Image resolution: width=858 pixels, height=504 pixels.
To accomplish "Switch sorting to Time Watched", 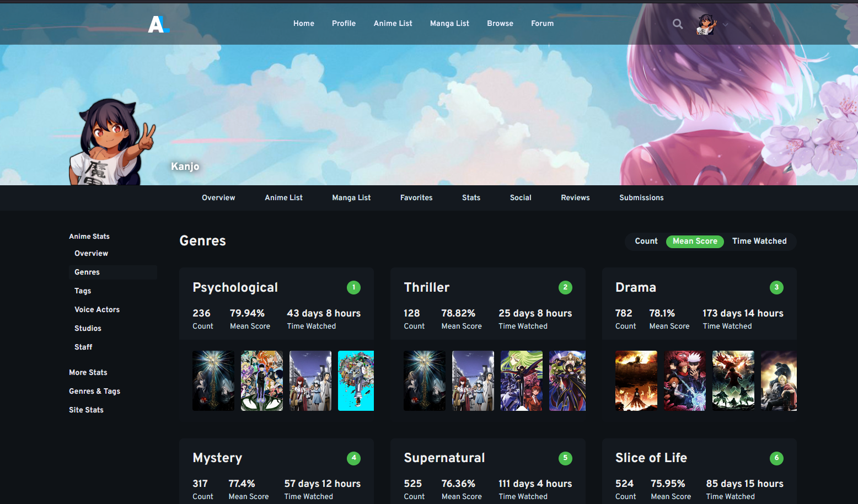I will click(x=759, y=241).
